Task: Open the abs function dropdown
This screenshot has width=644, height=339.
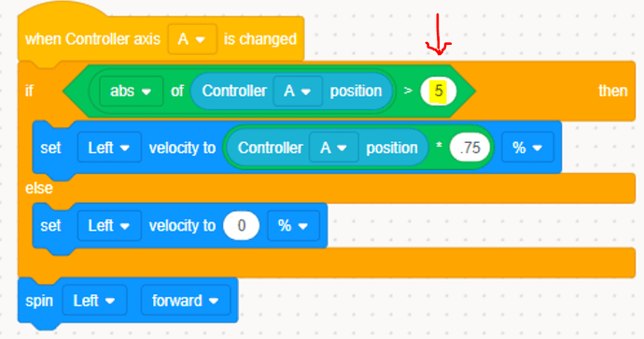Action: (131, 92)
